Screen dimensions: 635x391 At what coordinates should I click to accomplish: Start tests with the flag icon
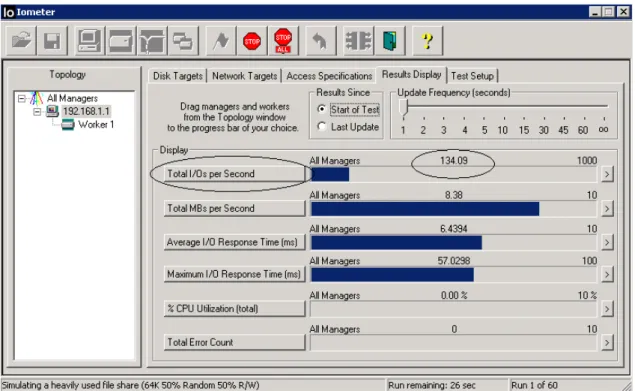[x=221, y=41]
